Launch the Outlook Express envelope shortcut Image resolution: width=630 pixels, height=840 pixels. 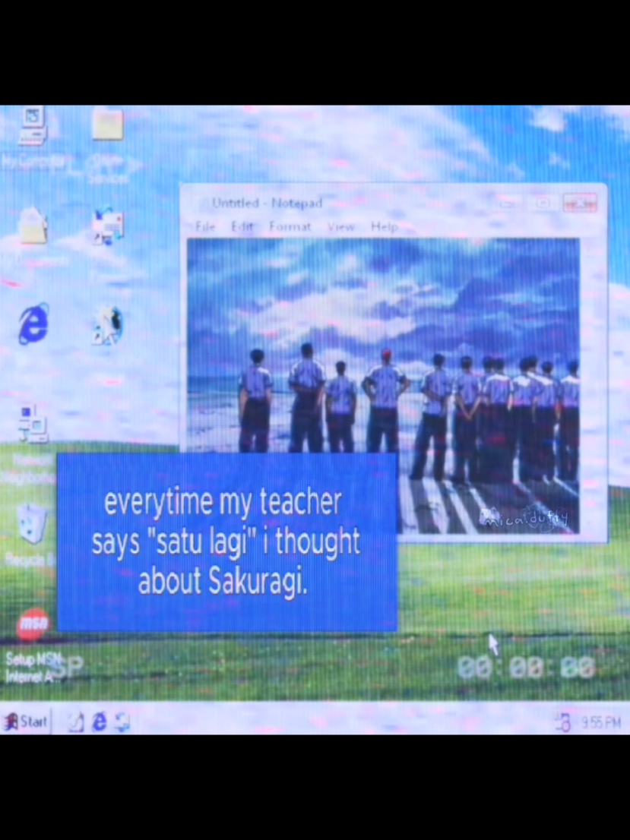tap(108, 226)
